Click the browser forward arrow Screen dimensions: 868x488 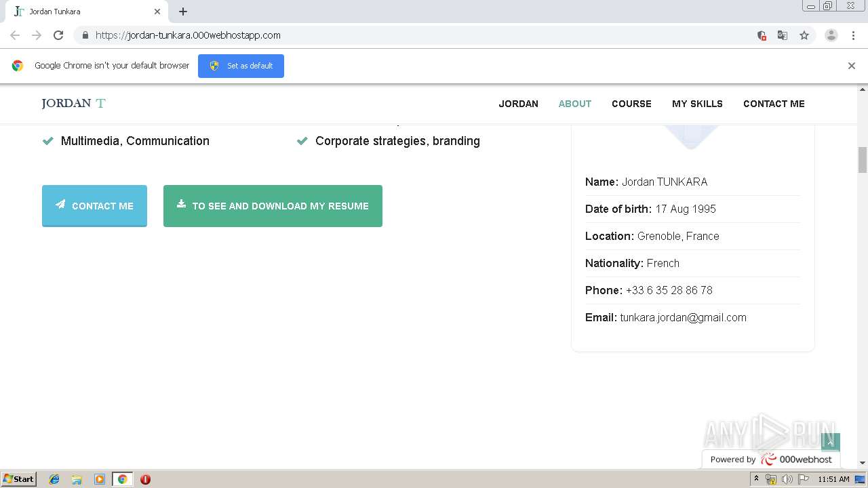click(x=37, y=35)
